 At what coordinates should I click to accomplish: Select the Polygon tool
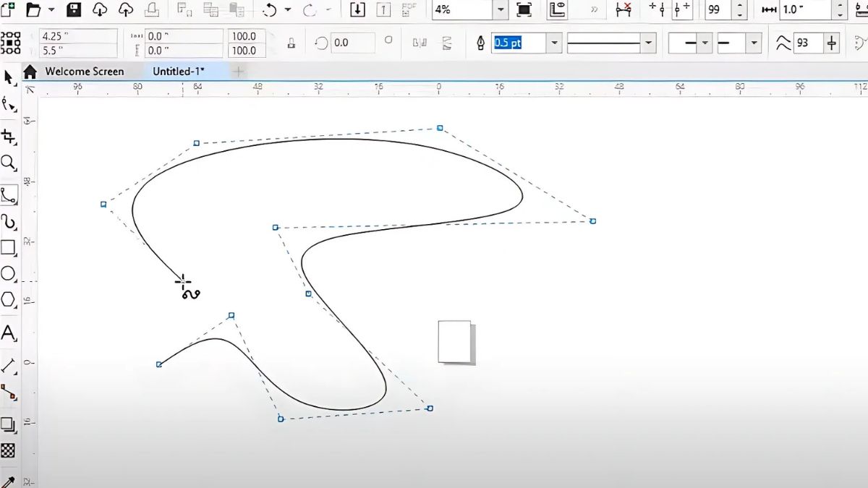point(9,299)
